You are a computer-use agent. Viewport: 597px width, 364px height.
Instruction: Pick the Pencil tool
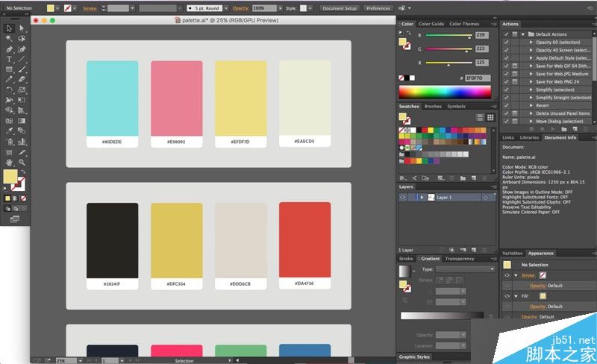point(9,79)
